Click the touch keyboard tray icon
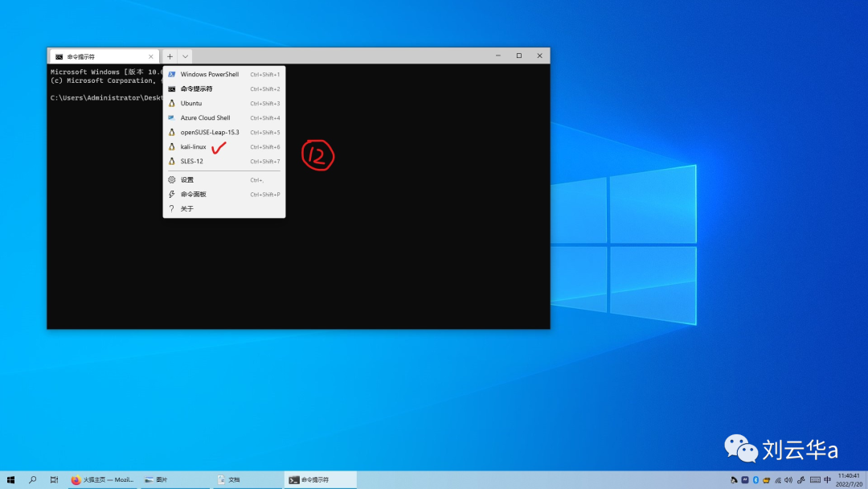The height and width of the screenshot is (489, 868). 815,480
